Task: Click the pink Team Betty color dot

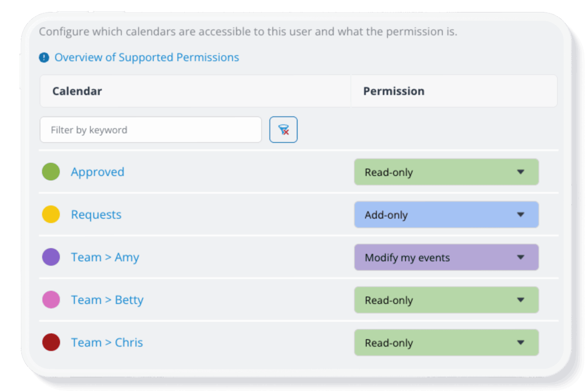Action: click(51, 299)
